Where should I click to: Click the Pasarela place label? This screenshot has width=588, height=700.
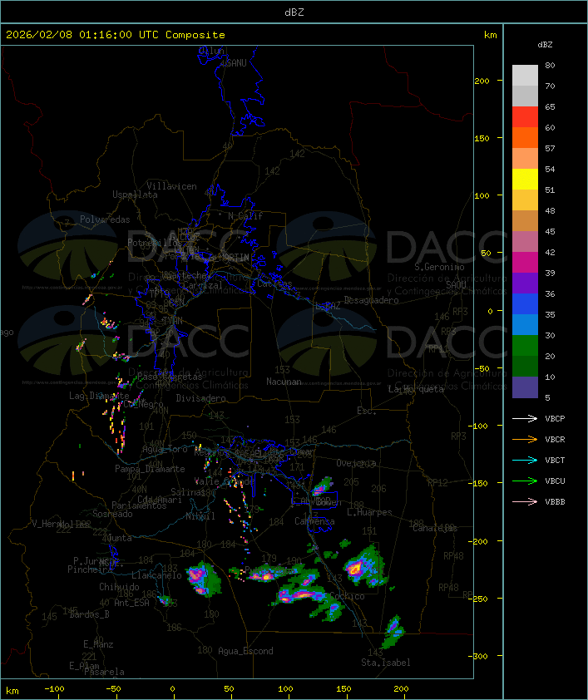tap(105, 672)
